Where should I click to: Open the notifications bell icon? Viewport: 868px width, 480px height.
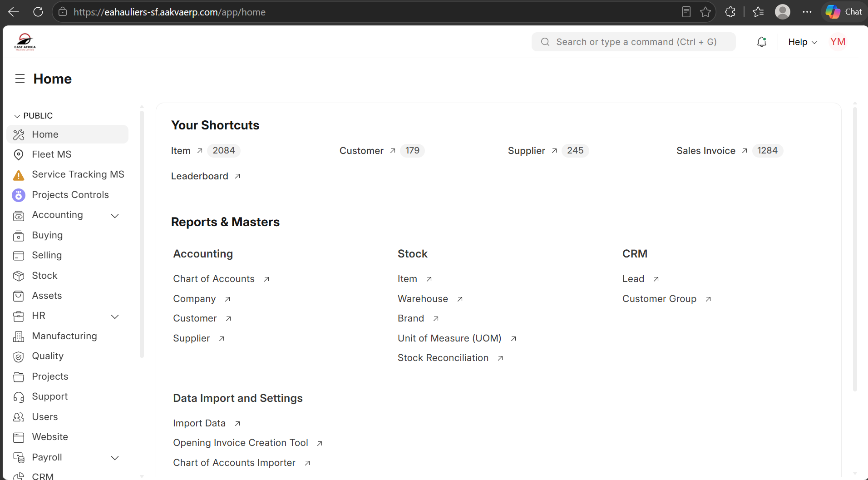coord(762,42)
